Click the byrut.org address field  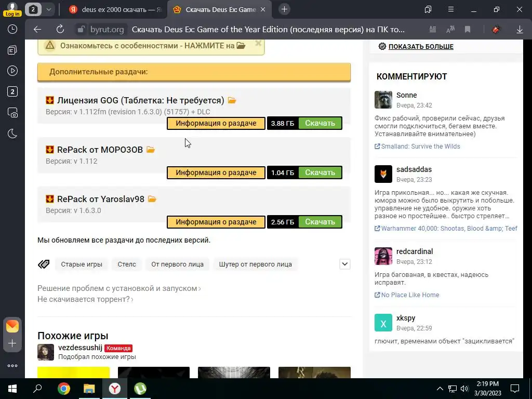click(x=107, y=30)
